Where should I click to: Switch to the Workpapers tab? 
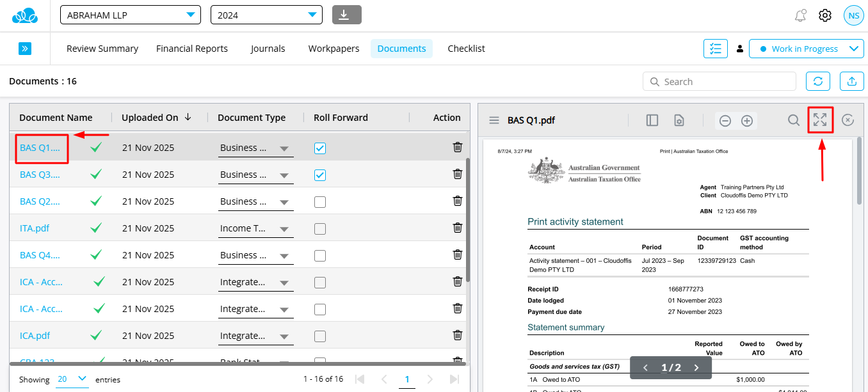(x=334, y=49)
